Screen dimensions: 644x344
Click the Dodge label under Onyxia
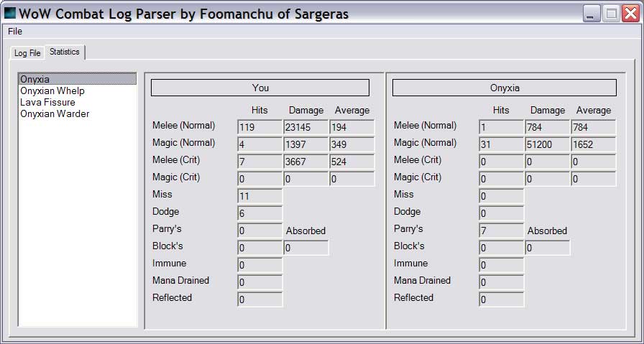click(408, 212)
